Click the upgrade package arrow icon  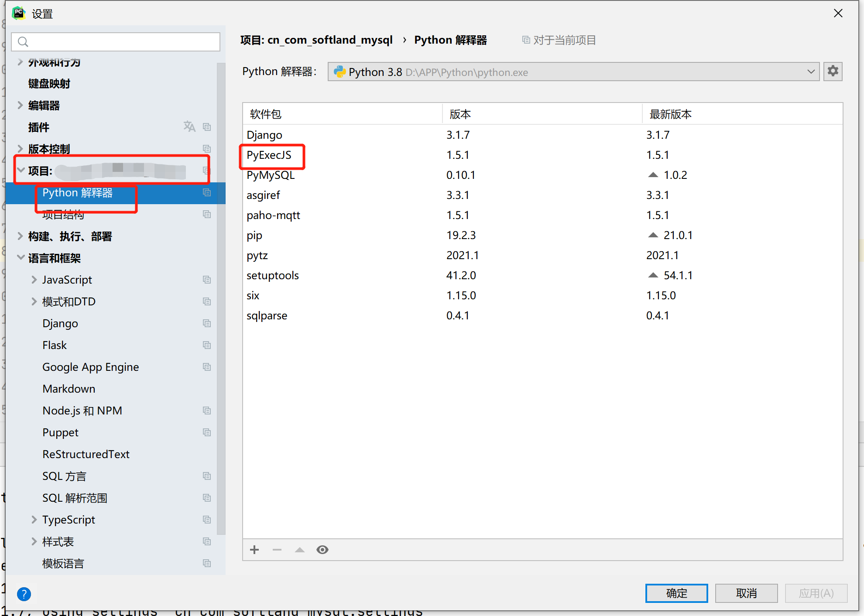[300, 550]
